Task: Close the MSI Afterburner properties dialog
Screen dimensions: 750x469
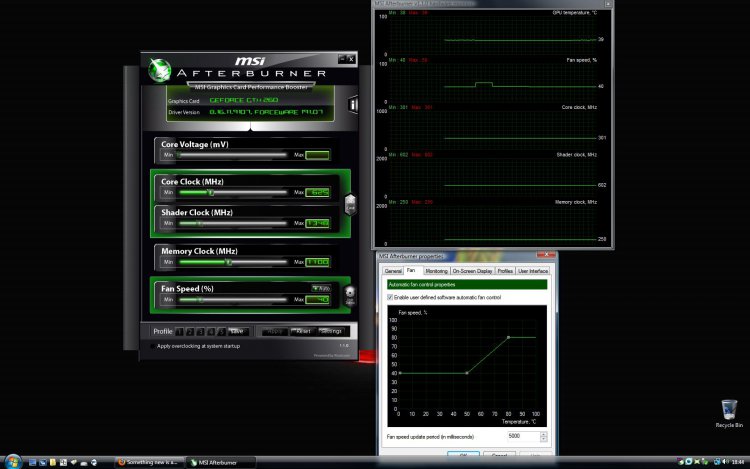Action: (546, 255)
